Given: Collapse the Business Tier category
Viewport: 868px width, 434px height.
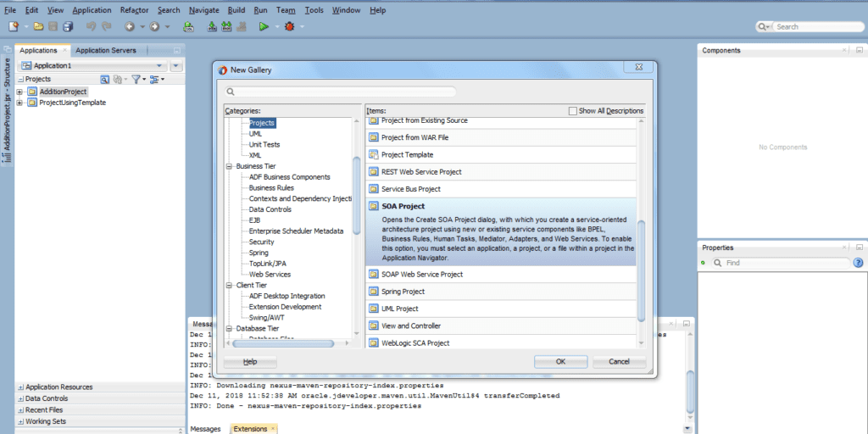Looking at the screenshot, I should 229,166.
